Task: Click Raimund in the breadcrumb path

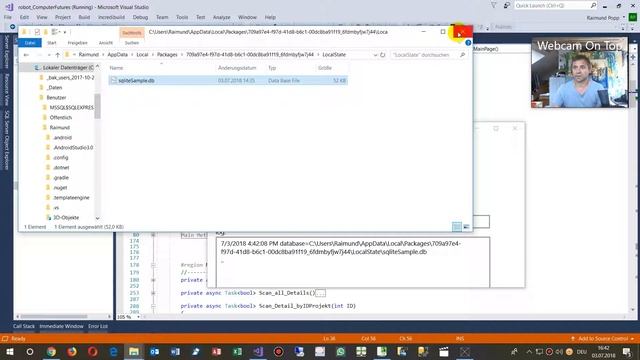Action: 89,55
